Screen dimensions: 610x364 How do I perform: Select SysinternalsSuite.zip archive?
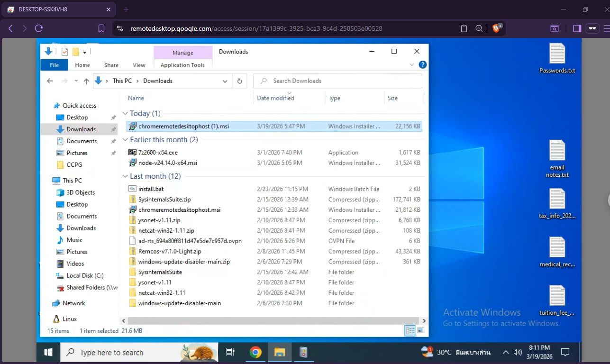pyautogui.click(x=274, y=200)
